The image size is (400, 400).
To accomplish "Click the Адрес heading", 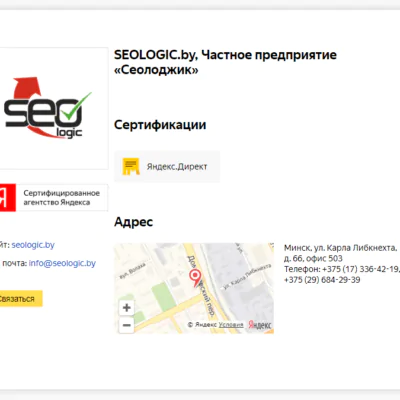I will pyautogui.click(x=133, y=222).
